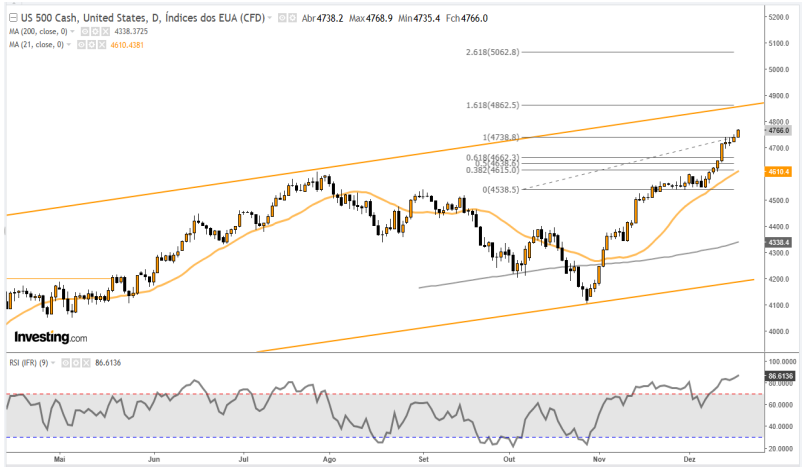The width and height of the screenshot is (803, 469).
Task: Select the RSI (IFR) (9) label
Action: tap(29, 363)
